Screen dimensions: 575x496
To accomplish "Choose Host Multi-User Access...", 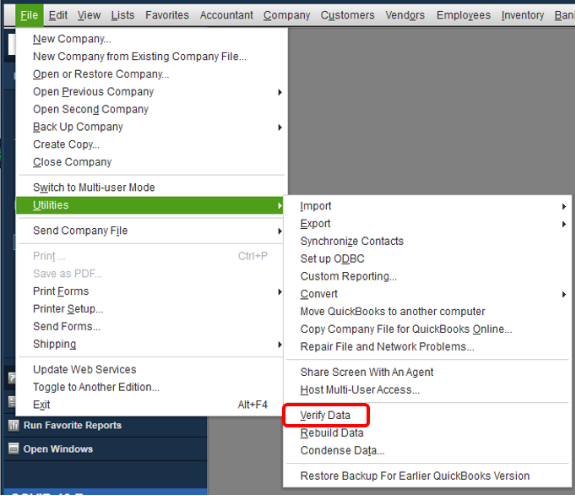I will 360,390.
